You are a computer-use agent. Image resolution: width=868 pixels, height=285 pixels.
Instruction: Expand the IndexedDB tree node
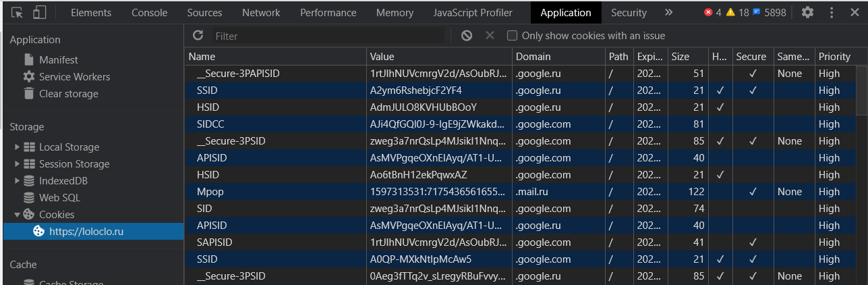pos(17,181)
